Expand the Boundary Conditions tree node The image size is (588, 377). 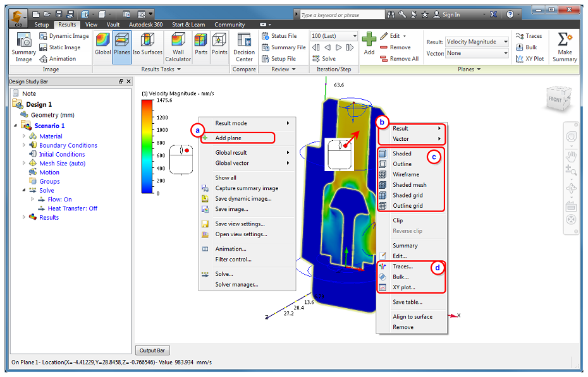[24, 145]
